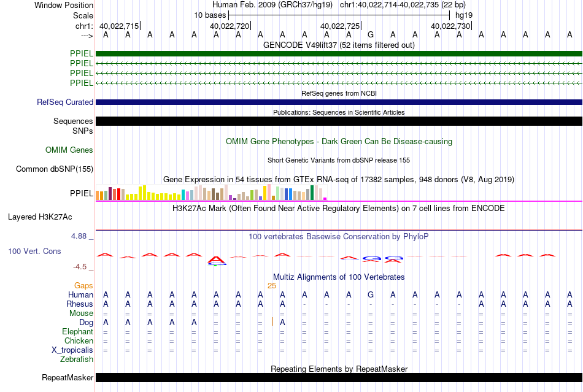Screen dimensions: 583x392
Task: Click position label 40,022,725 on ruler
Action: 340,26
